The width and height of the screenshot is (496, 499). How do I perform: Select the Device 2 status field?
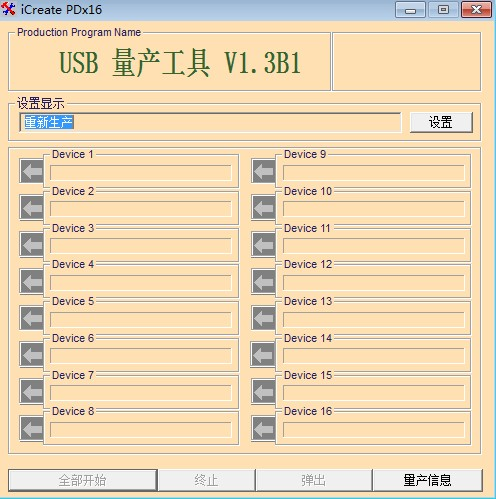(141, 209)
